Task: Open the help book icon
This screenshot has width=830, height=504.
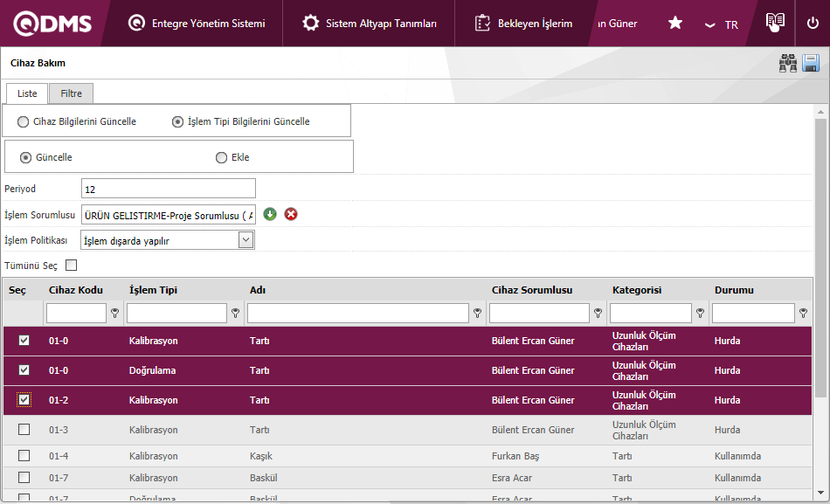Action: pyautogui.click(x=775, y=23)
